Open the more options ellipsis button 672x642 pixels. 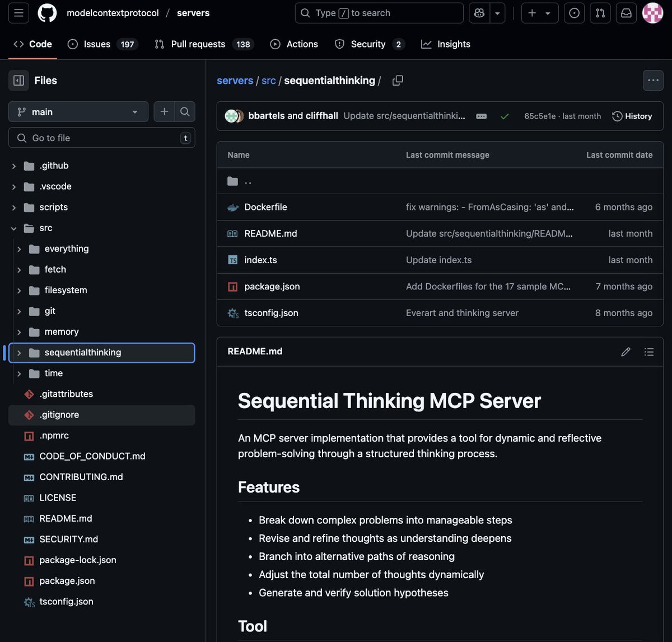click(x=653, y=81)
